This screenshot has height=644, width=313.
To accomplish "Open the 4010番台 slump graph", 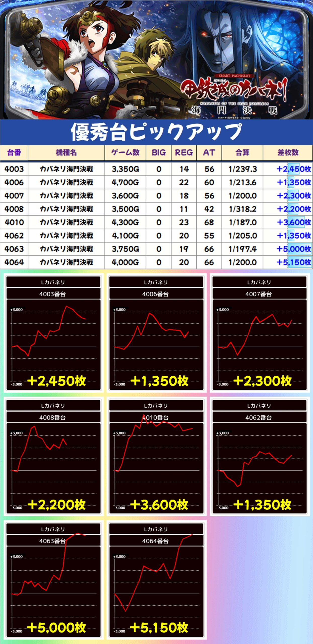I will (x=156, y=456).
